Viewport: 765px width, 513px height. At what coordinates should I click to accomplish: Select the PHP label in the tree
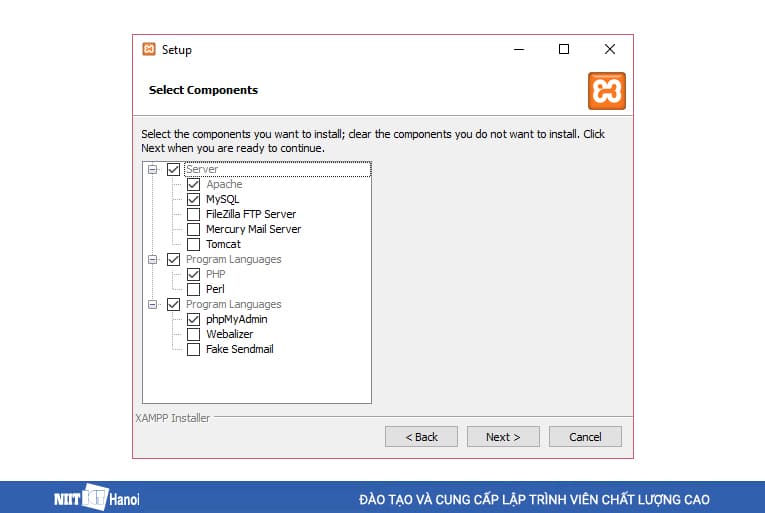216,274
